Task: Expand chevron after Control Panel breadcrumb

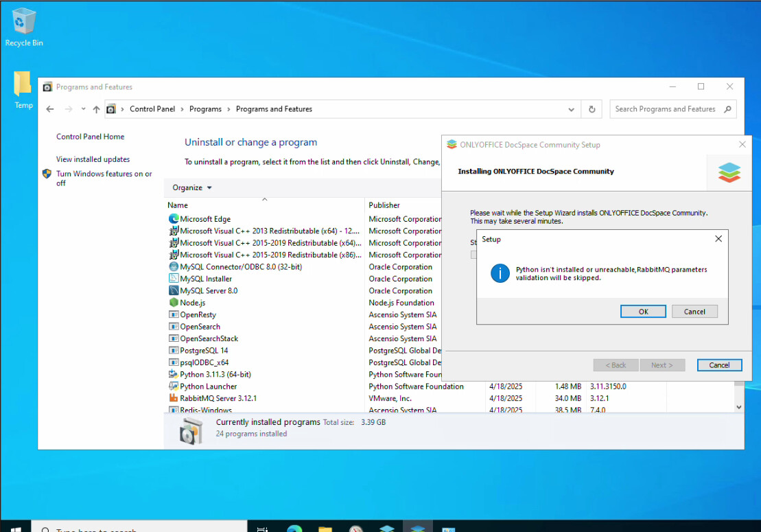Action: (183, 109)
